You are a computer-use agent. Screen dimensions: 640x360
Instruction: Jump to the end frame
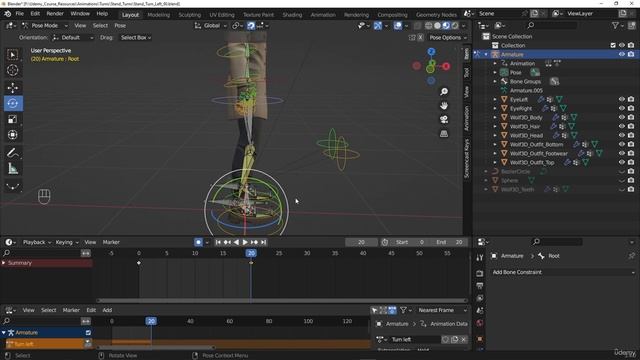264,242
